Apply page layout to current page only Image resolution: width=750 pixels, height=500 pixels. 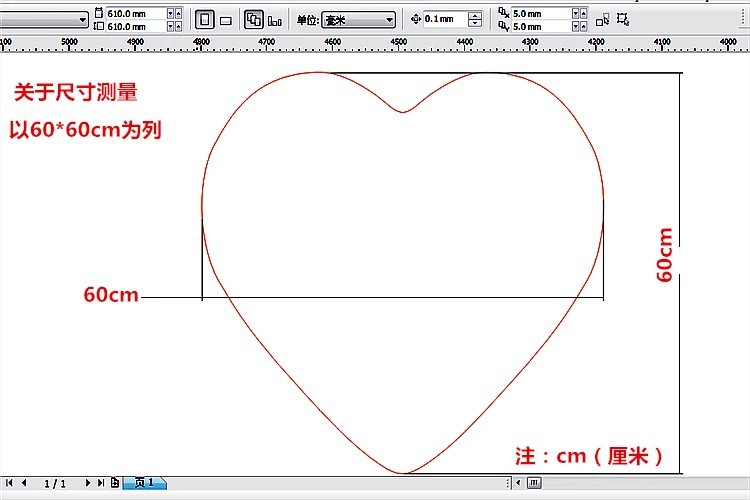tap(275, 21)
